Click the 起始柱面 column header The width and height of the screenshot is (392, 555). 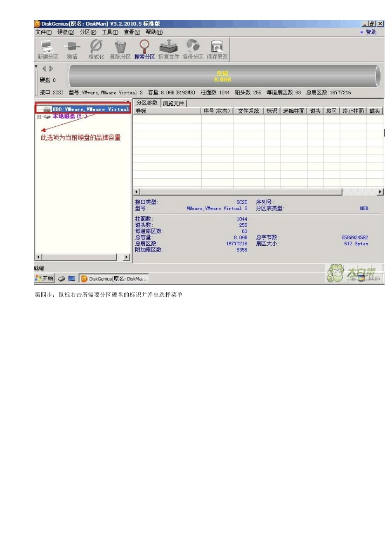tap(294, 111)
